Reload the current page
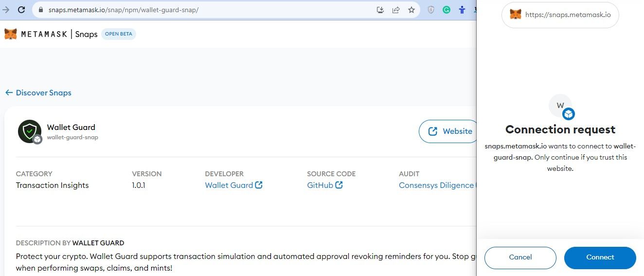Screen dimensions: 644x276 (x=21, y=10)
